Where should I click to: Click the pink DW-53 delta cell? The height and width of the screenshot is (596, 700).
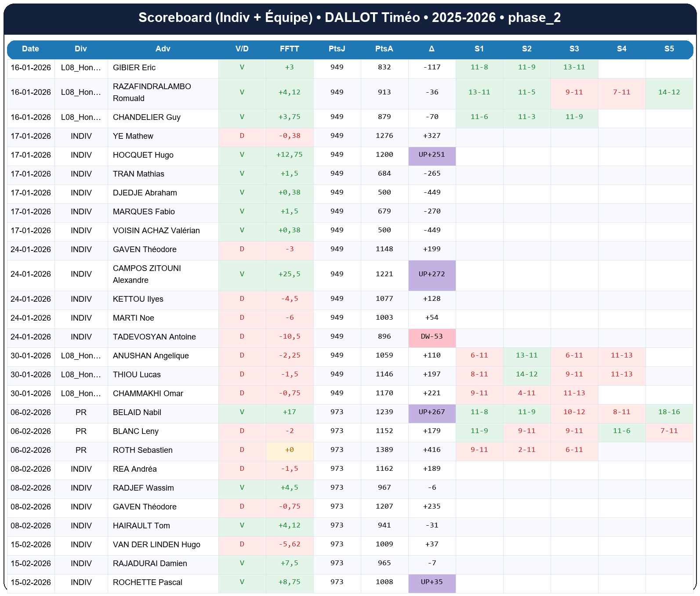tap(432, 337)
